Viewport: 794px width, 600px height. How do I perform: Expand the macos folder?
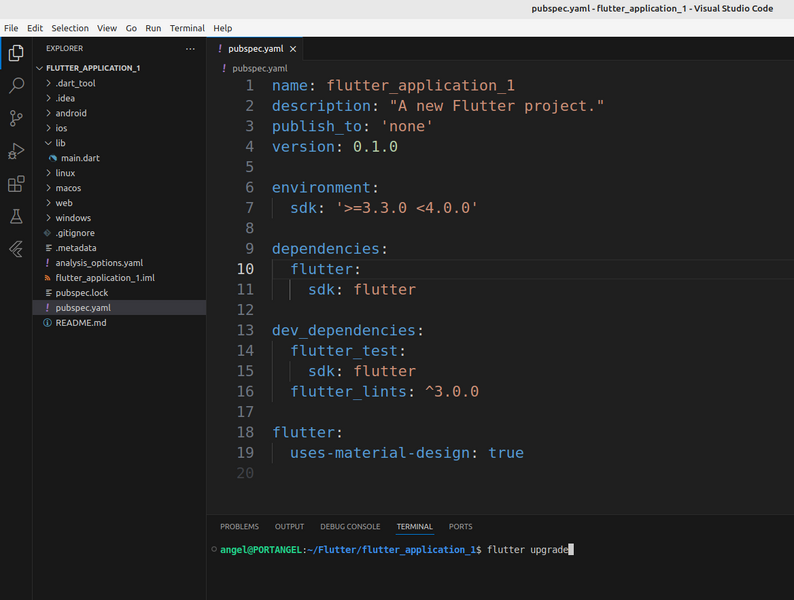49,188
